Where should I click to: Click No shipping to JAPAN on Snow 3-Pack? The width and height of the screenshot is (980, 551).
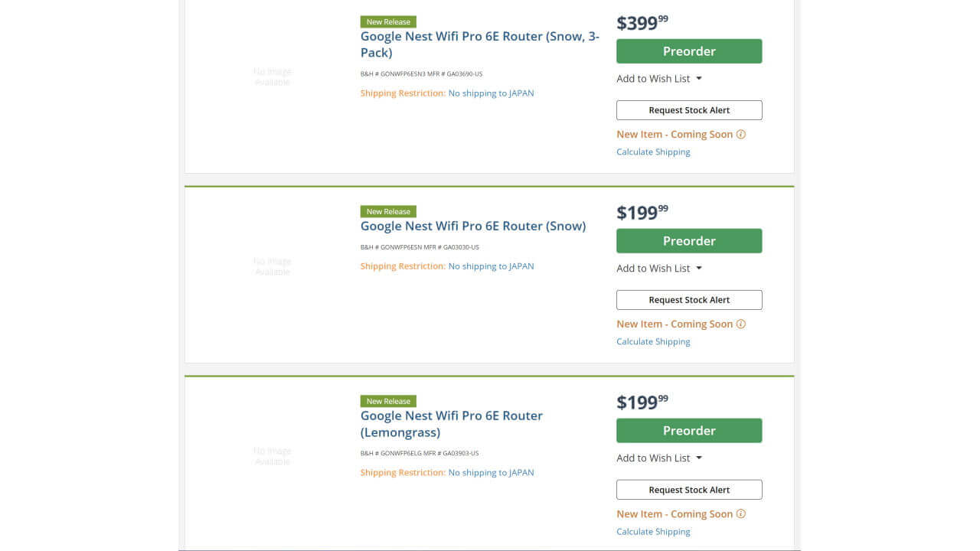point(491,93)
